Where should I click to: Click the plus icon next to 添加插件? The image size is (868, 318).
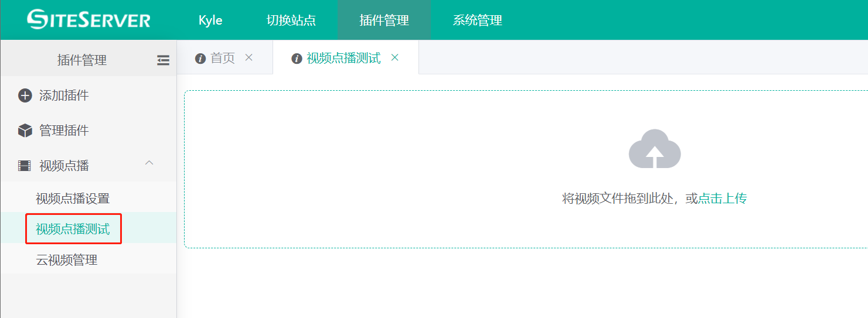(x=25, y=95)
